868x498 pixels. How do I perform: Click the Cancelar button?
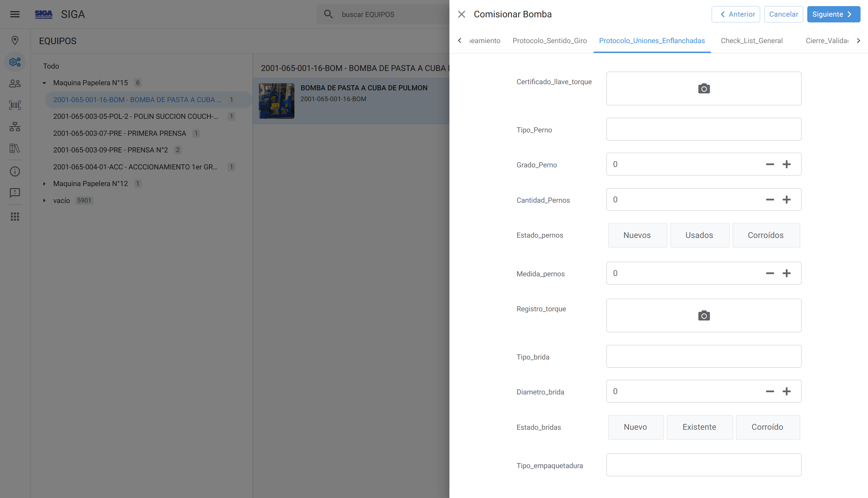coord(783,14)
